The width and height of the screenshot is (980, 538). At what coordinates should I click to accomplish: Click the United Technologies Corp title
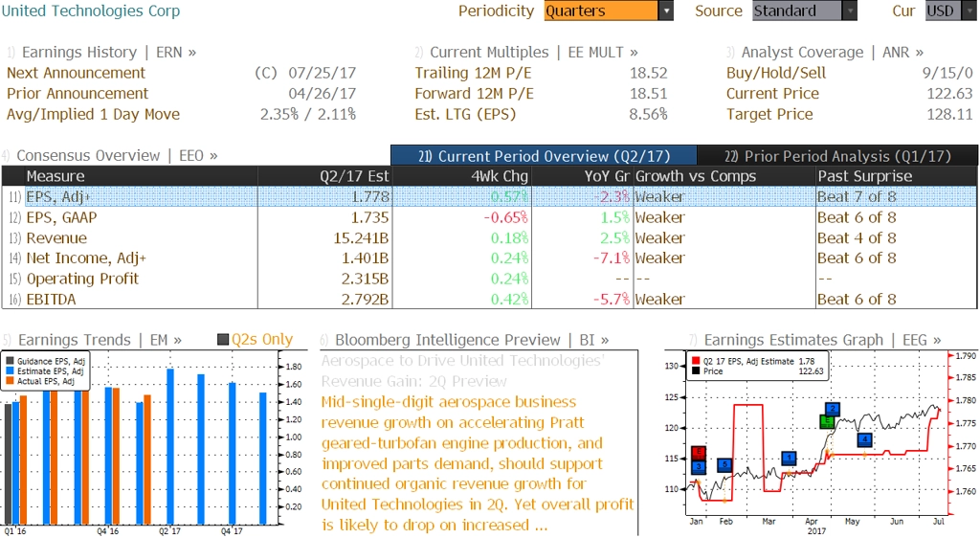click(91, 11)
